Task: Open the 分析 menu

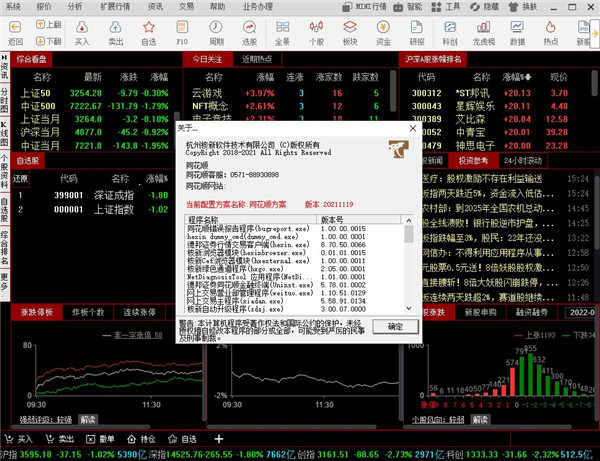Action: click(75, 7)
